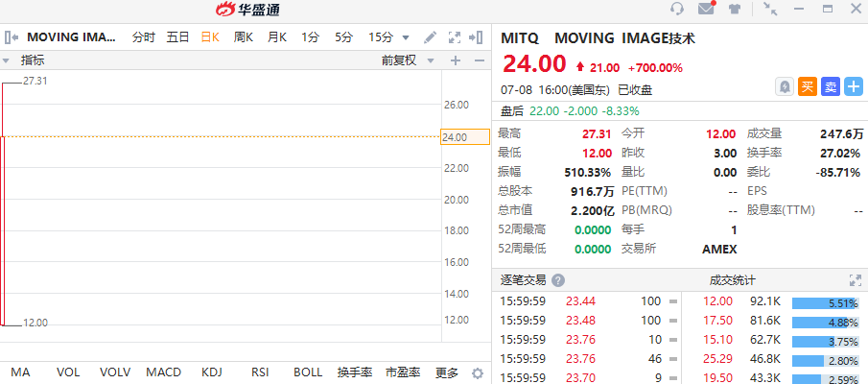Click the 4.88% volume bar

click(825, 322)
